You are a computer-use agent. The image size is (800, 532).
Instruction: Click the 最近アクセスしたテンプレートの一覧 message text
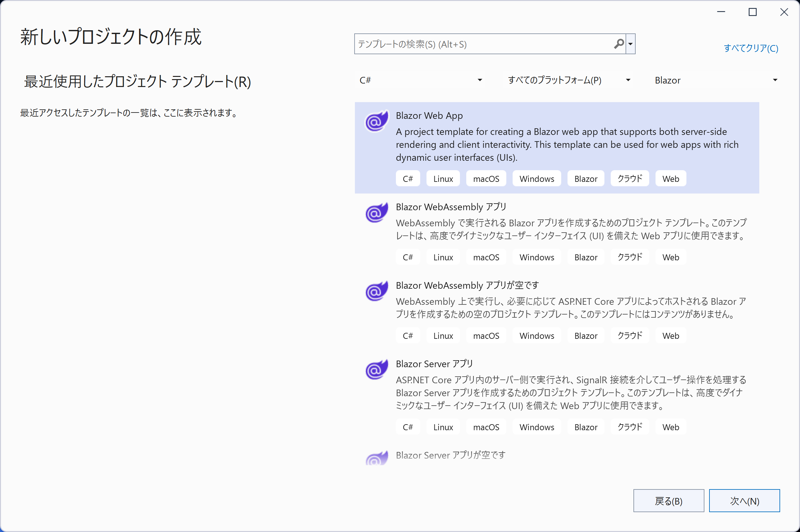[x=129, y=113]
